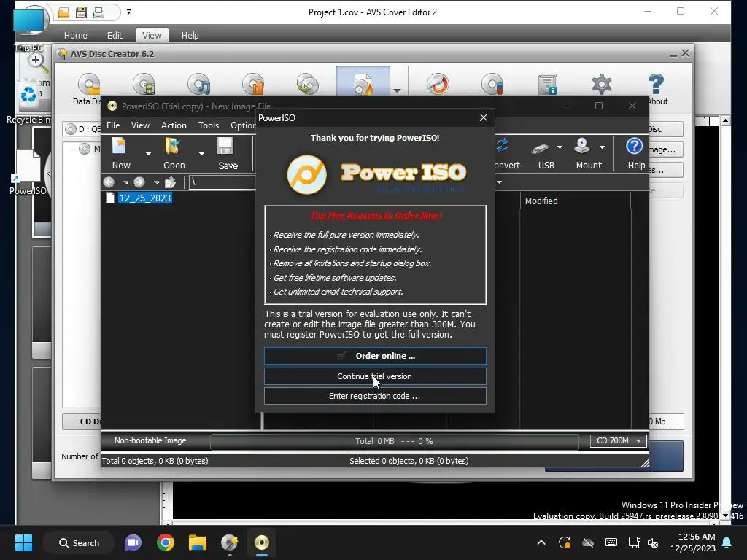
Task: Open the settings gear in AVS Disc Creator
Action: click(x=602, y=84)
